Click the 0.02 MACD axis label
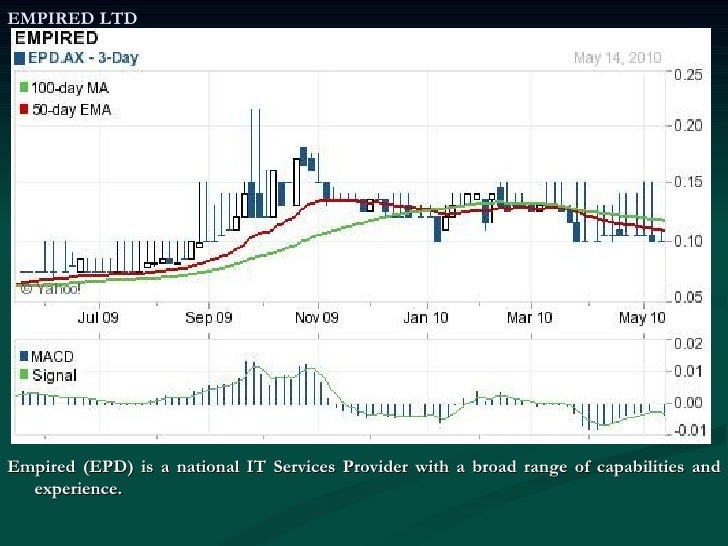The image size is (728, 546). 688,344
